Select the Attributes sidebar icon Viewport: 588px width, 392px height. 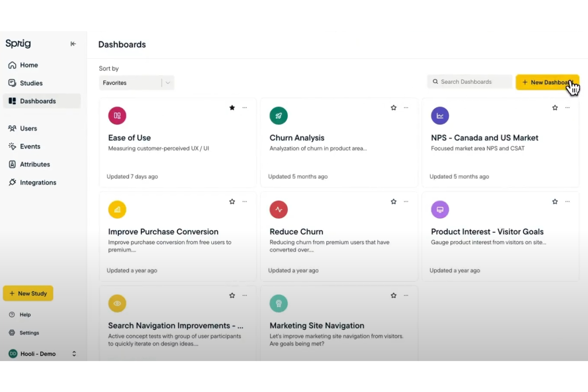[x=12, y=164]
